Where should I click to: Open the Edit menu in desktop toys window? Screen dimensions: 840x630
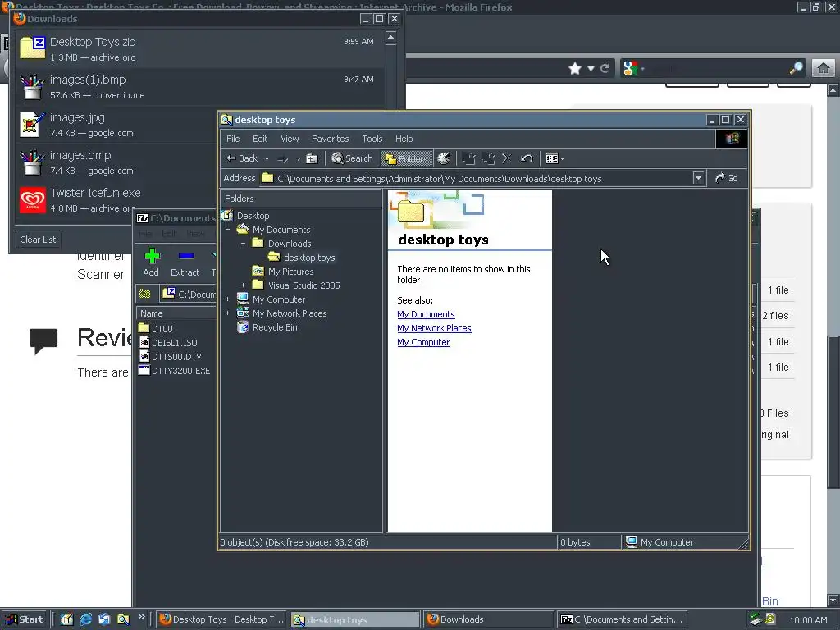(260, 139)
